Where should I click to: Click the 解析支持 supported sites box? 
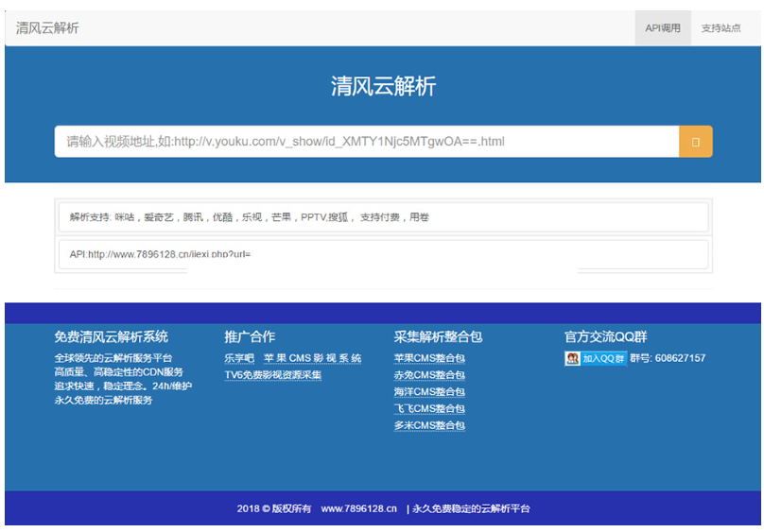[x=382, y=217]
